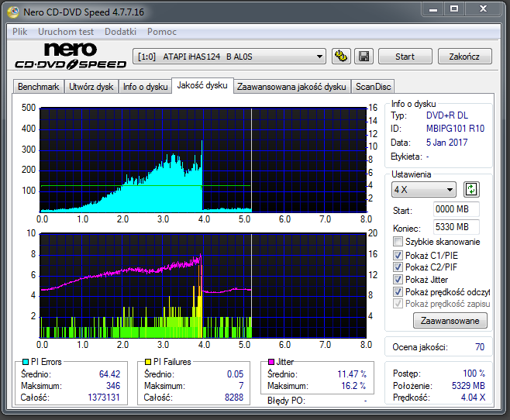Click the refresh speed settings icon
Image resolution: width=510 pixels, height=420 pixels.
pyautogui.click(x=471, y=189)
